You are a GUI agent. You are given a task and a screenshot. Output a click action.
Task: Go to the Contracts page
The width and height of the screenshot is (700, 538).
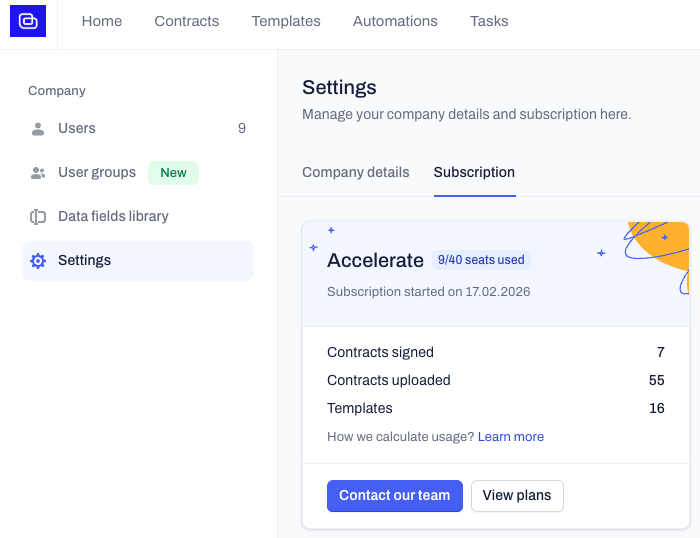point(186,21)
